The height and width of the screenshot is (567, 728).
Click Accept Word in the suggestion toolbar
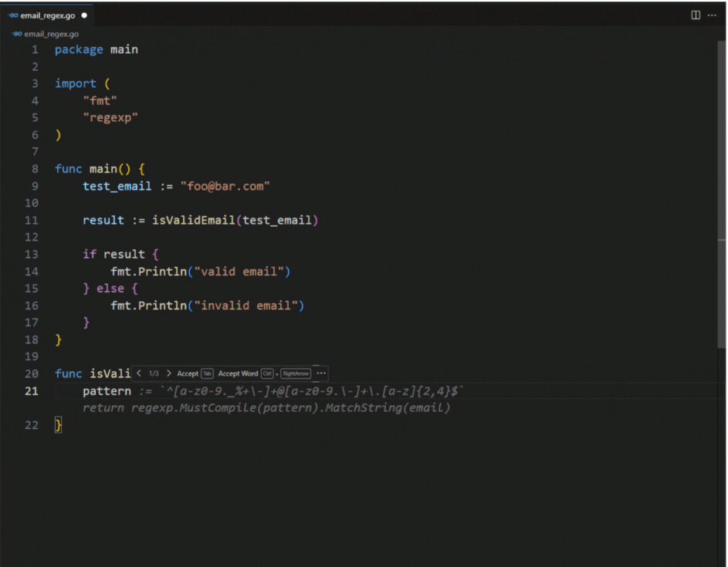pyautogui.click(x=238, y=373)
